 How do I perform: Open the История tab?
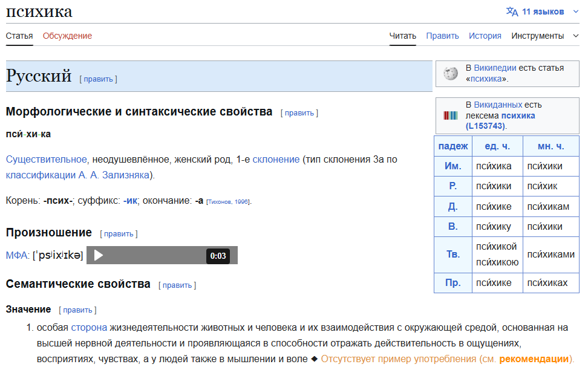coord(485,36)
